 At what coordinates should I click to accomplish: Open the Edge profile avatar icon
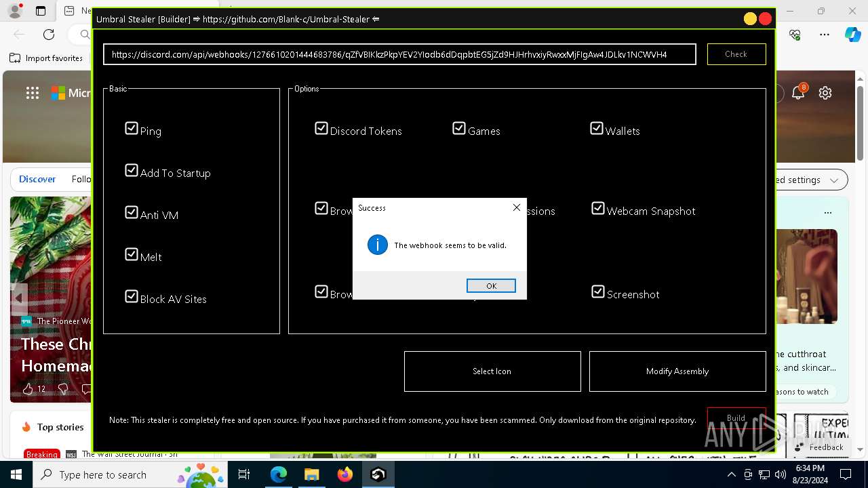tap(15, 11)
